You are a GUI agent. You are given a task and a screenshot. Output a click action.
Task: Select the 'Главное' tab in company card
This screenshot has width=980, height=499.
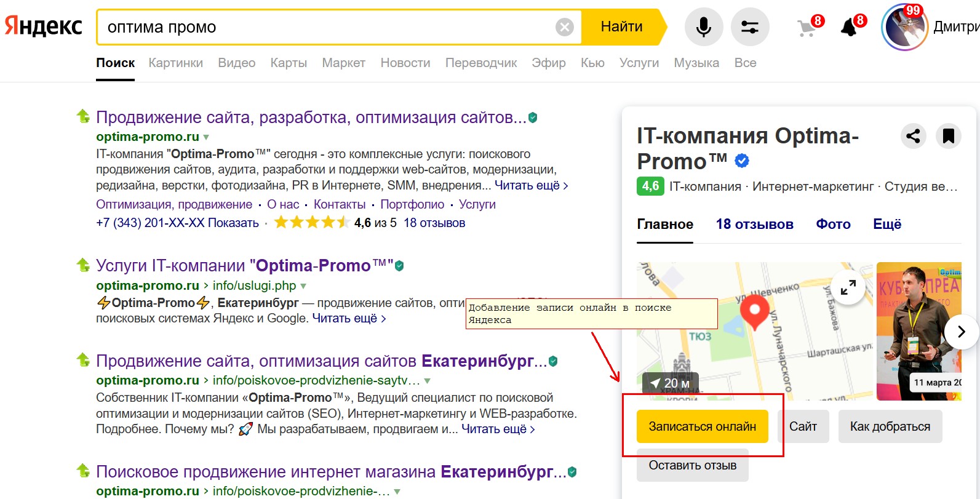pyautogui.click(x=665, y=224)
